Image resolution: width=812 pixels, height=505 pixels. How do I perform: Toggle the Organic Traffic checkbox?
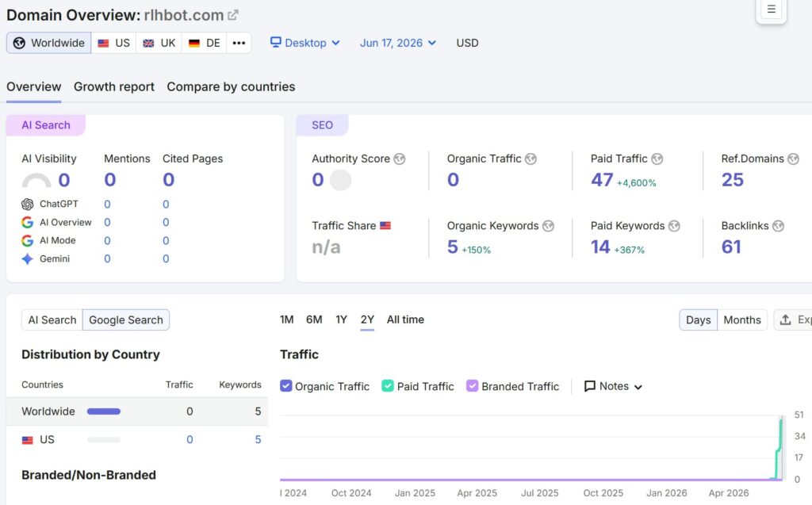coord(285,386)
